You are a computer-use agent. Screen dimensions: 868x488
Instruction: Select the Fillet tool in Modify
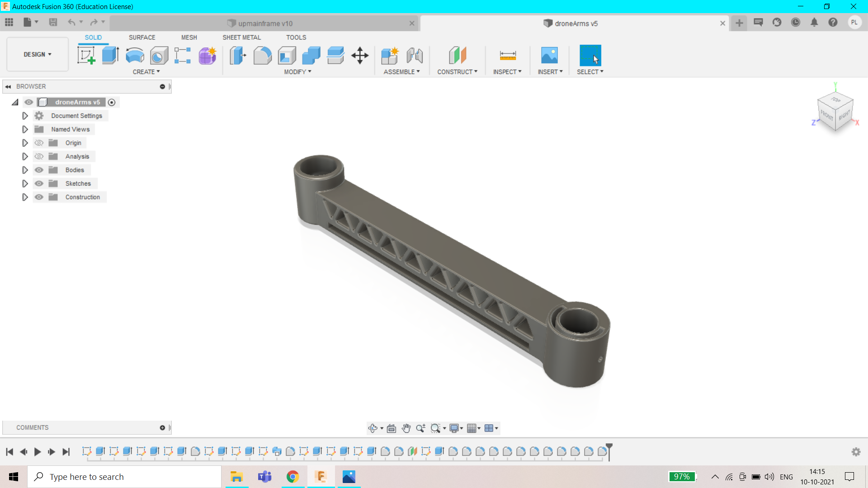pos(263,55)
